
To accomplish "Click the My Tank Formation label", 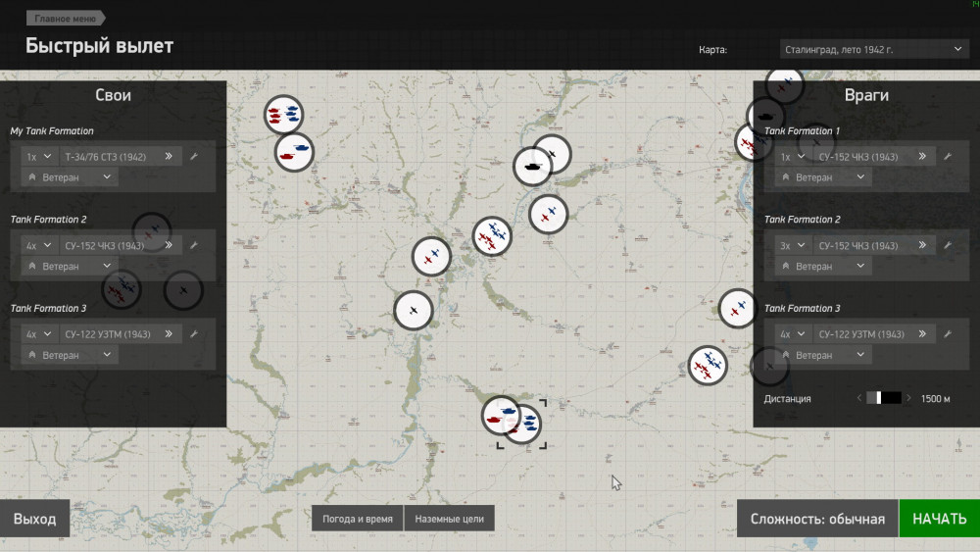I will (x=52, y=130).
